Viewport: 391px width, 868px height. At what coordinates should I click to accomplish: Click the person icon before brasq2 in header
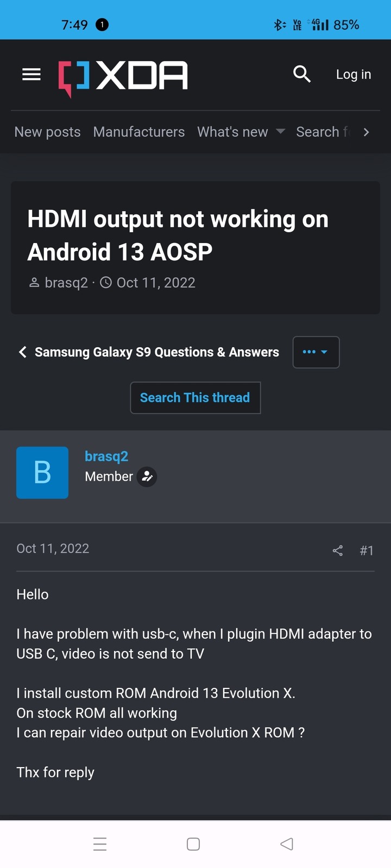tap(34, 283)
